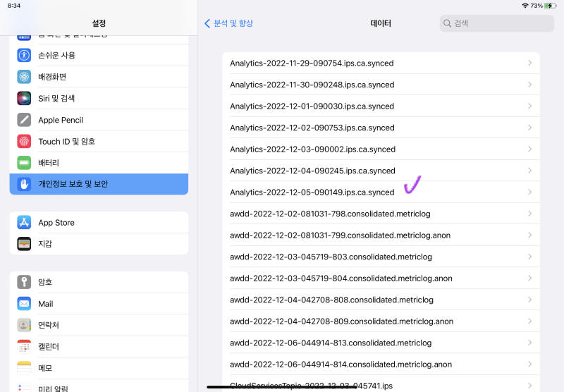Open Analytics-2022-11-29-090754.ips.ca.synced
564x392 pixels.
pos(381,63)
